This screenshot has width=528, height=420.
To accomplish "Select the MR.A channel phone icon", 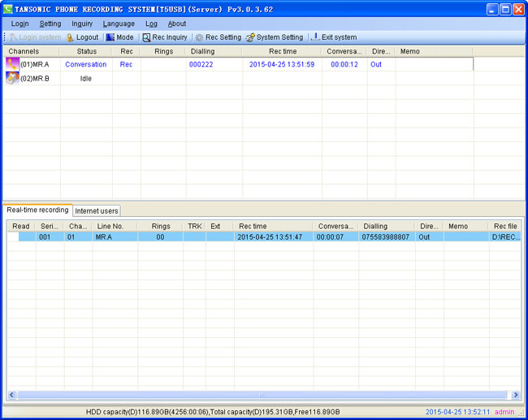I will tap(12, 64).
